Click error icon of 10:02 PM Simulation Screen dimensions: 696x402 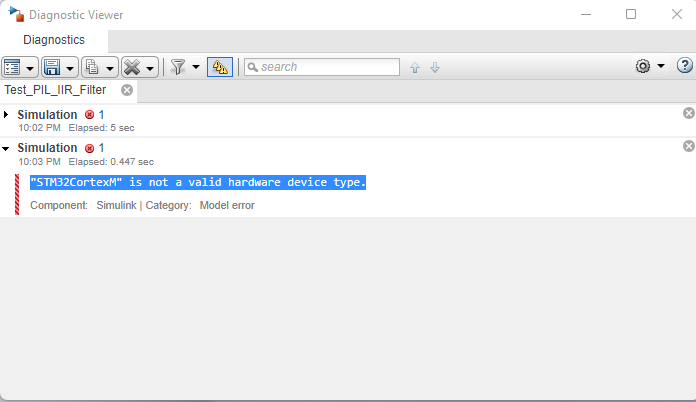tap(89, 115)
